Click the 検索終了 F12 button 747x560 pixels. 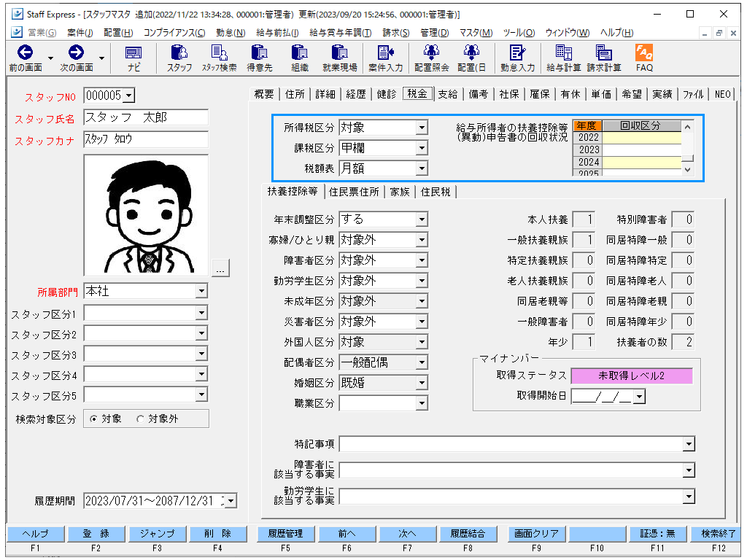point(716,534)
